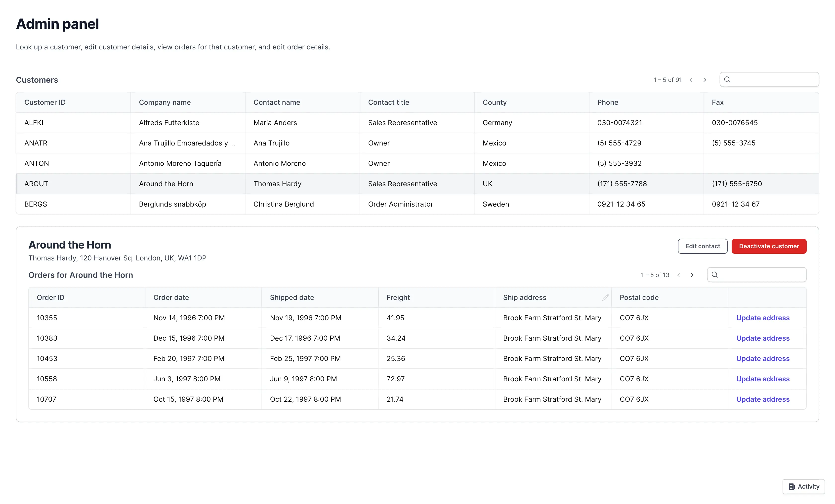835x504 pixels.
Task: Click the red Deactivate customer button
Action: [769, 247]
